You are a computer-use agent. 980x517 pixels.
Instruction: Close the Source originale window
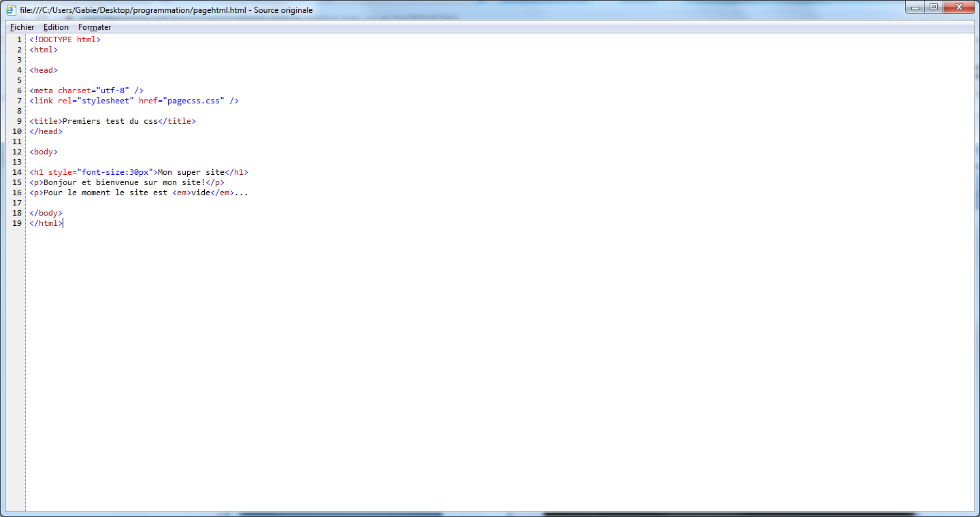click(958, 7)
